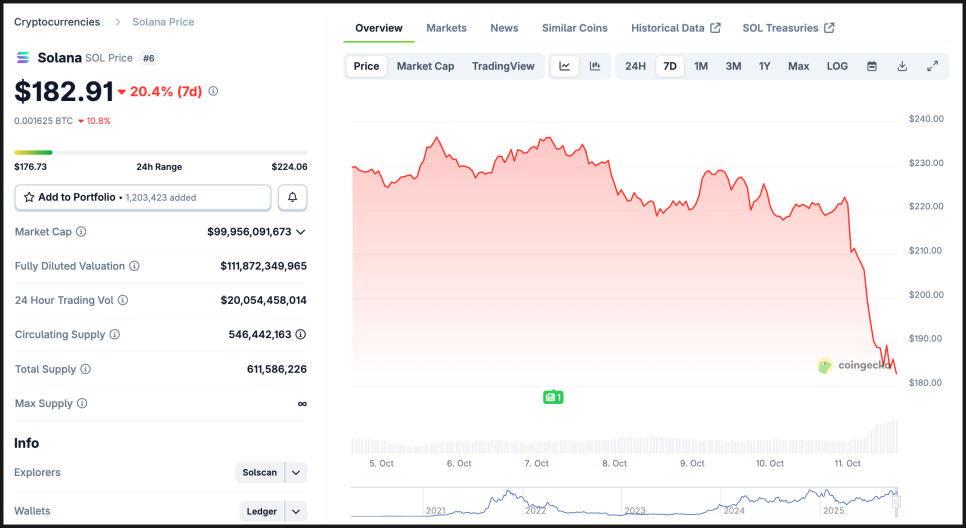Image resolution: width=966 pixels, height=528 pixels.
Task: Navigate to Cryptocurrencies breadcrumb link
Action: [57, 22]
